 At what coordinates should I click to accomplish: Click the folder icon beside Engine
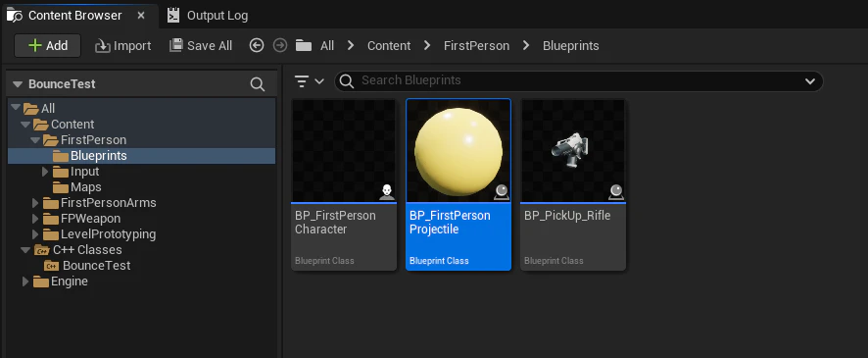[40, 282]
